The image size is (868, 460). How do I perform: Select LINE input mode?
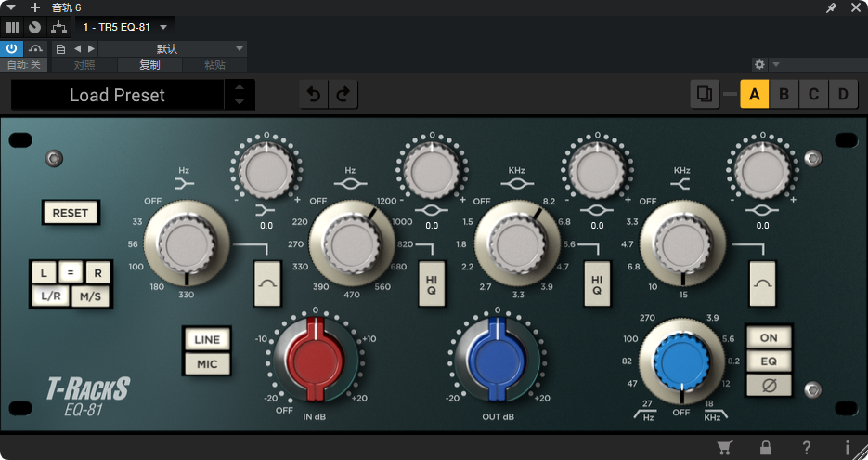coord(207,340)
